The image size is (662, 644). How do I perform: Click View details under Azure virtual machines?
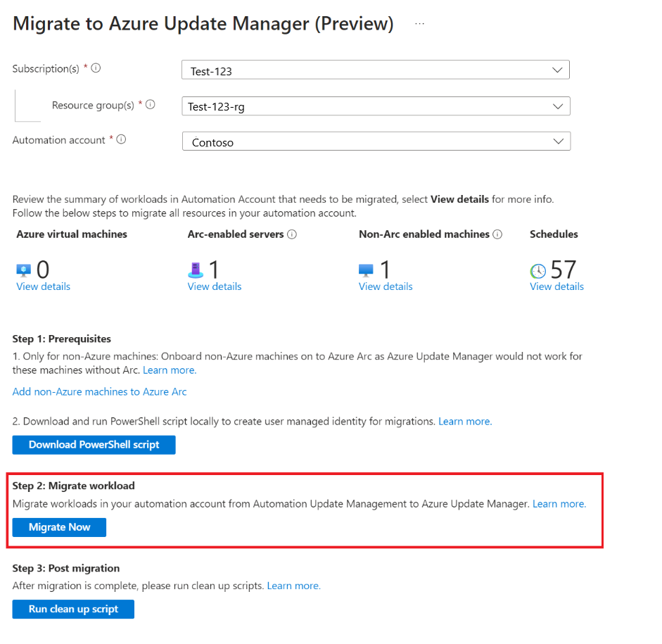pyautogui.click(x=42, y=286)
